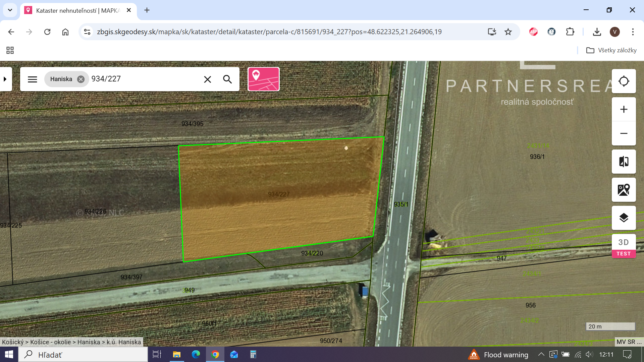644x362 pixels.
Task: Show hidden system tray icons
Action: (x=541, y=354)
